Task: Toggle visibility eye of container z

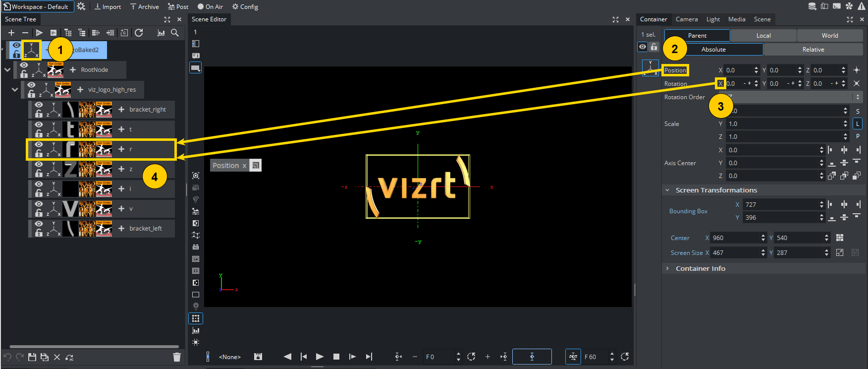Action: pyautogui.click(x=39, y=165)
